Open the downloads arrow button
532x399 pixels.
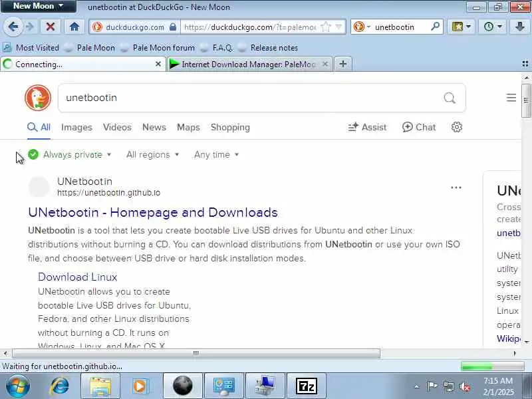(520, 27)
